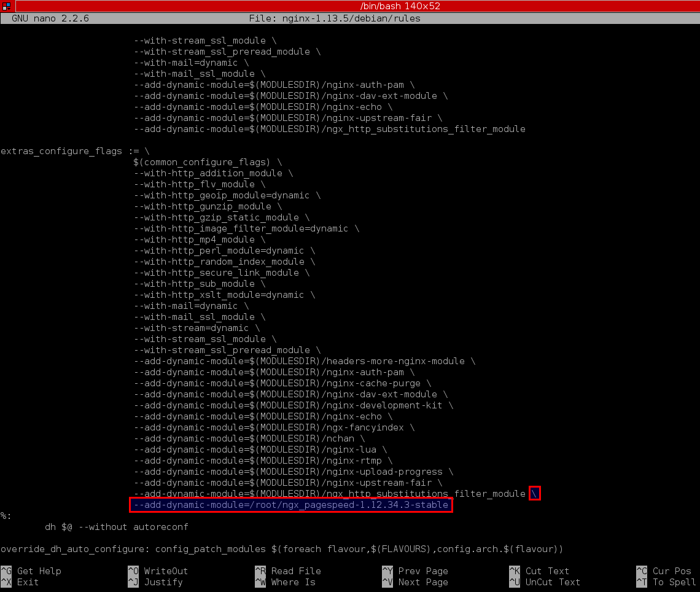Click the --with-http_gzip_static_module line
Viewport: 700px width, 592px height.
pos(222,217)
